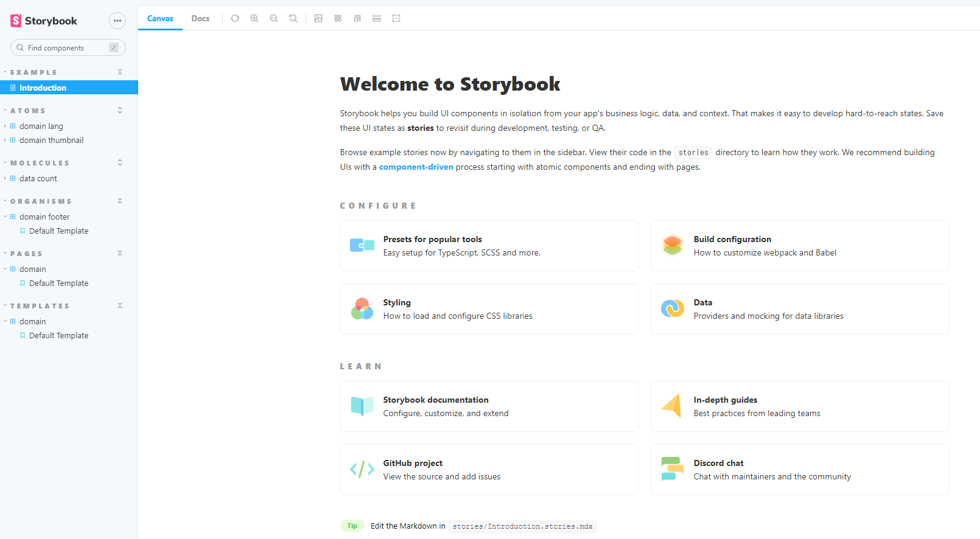Follow the component-driven link
This screenshot has width=980, height=539.
point(416,167)
